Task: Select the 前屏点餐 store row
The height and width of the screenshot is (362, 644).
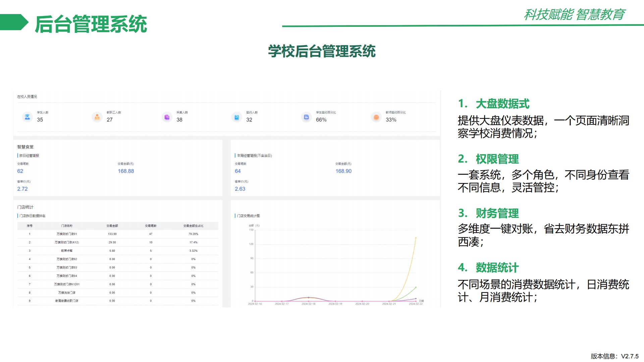Action: [x=67, y=251]
